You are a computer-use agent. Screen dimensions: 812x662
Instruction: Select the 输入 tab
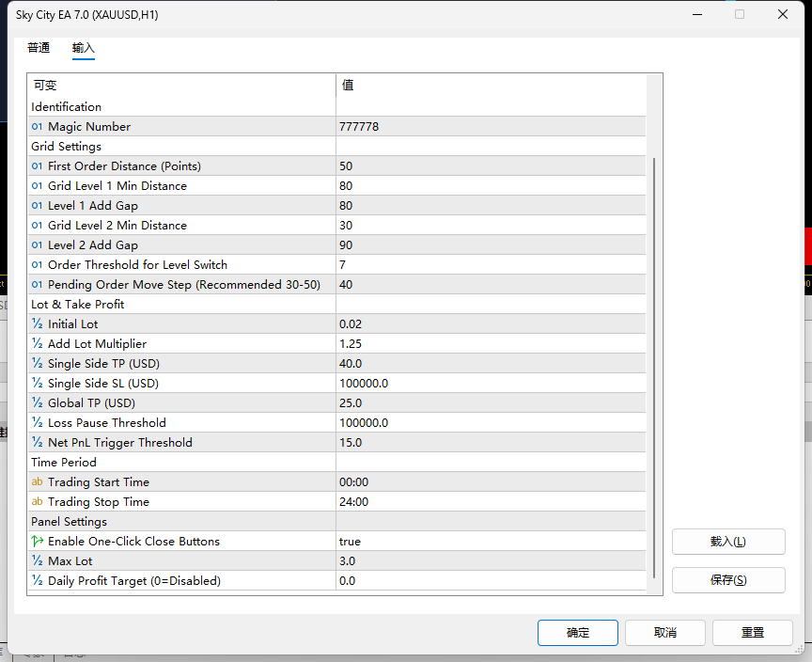[83, 48]
